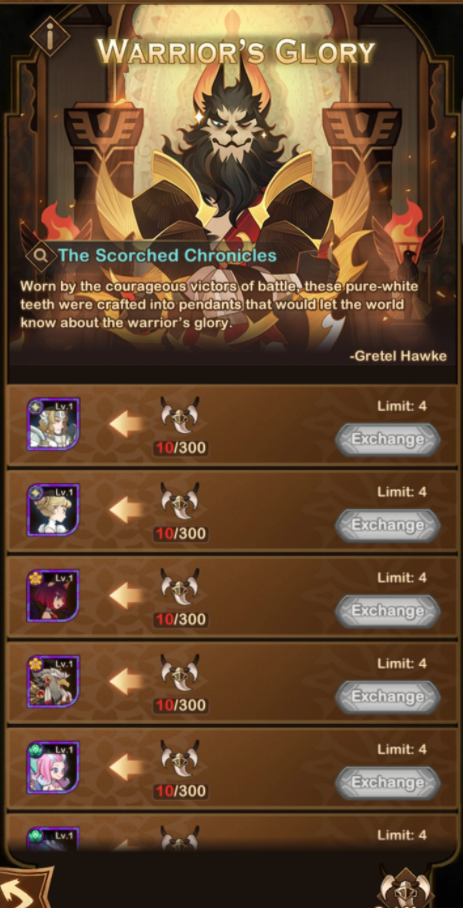The height and width of the screenshot is (908, 463).
Task: Tap the tooth pendant icon in first row
Action: [x=180, y=416]
